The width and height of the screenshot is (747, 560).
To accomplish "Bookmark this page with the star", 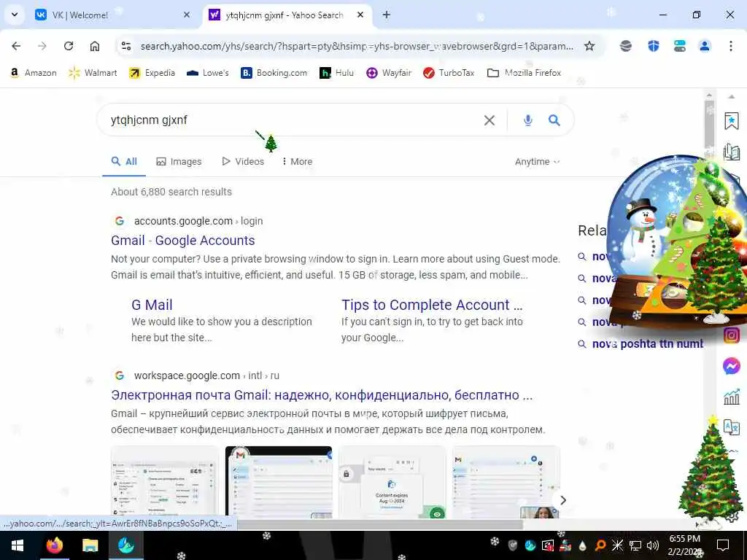I will 589,46.
